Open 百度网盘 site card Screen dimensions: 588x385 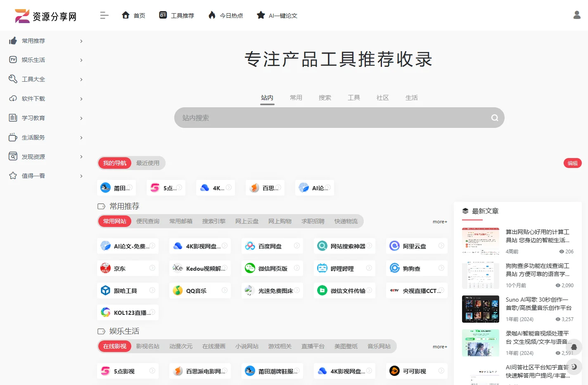point(272,246)
